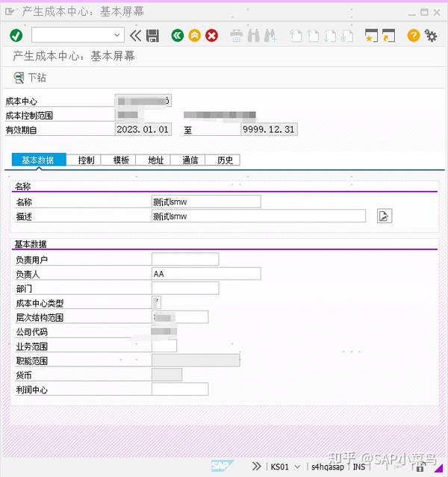Click the 利润中心 input field

180,389
